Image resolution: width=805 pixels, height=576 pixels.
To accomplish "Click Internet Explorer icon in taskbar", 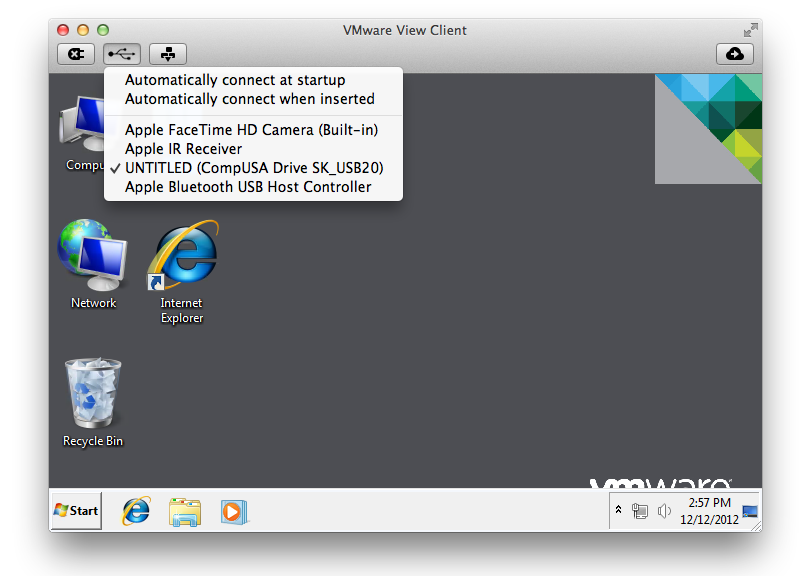I will pos(136,511).
